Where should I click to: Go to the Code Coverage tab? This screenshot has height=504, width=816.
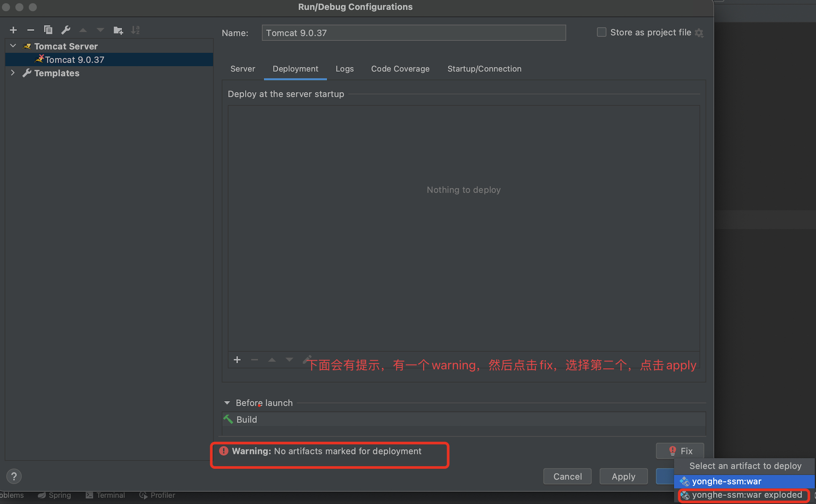[400, 69]
